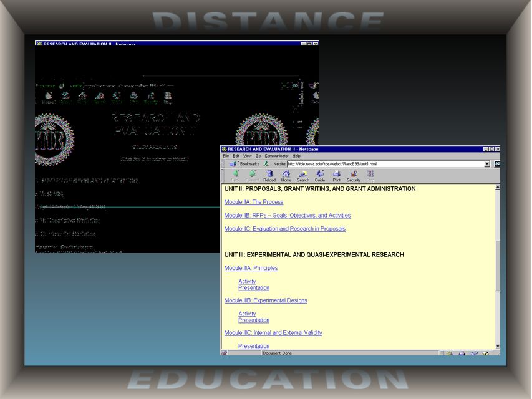
Task: Click the 'UNIT III: EXPERIMENTAL AND QUASI-EXPERIMENTAL' heading
Action: pyautogui.click(x=314, y=255)
